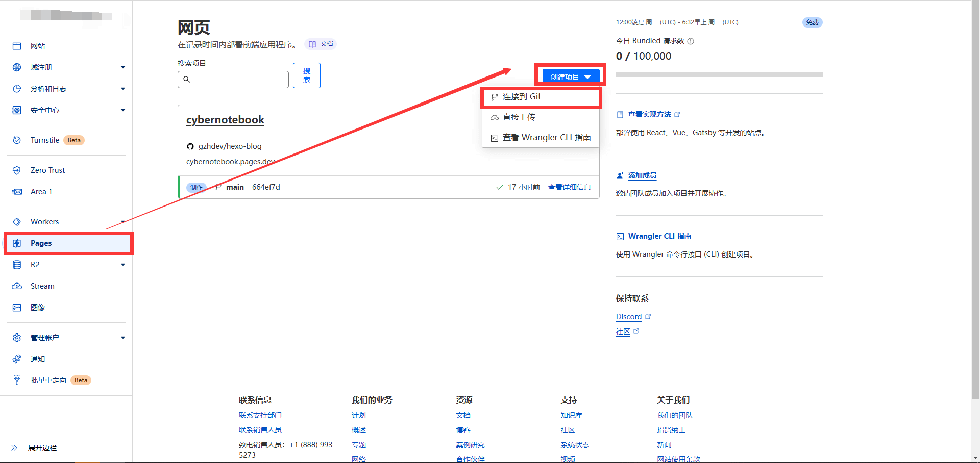Click the gzhdev/hexo-blog repository text
Screen dimensions: 980x463
(230, 146)
